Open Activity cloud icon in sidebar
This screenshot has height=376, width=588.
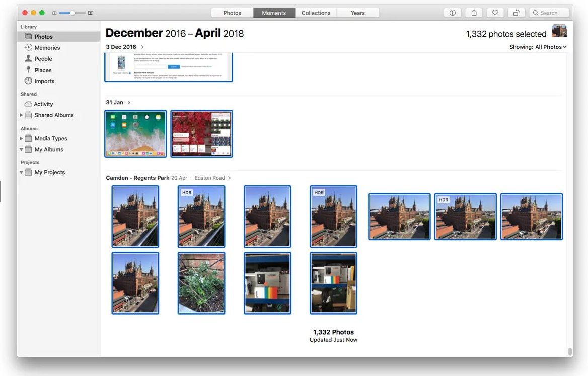click(x=28, y=104)
